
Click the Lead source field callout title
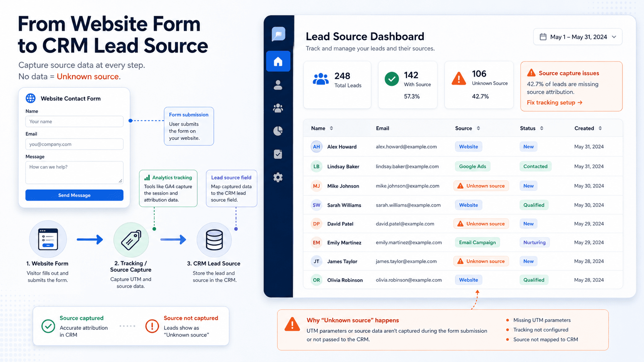pyautogui.click(x=231, y=178)
